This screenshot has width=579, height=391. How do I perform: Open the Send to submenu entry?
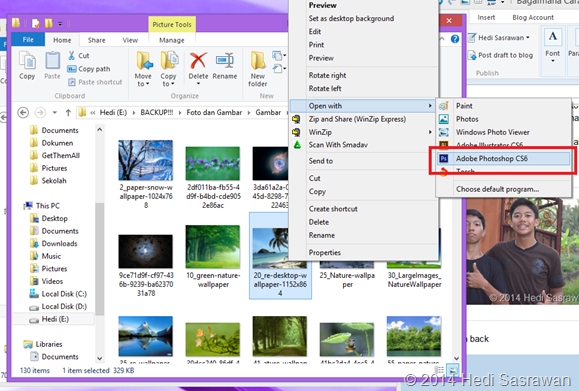321,161
